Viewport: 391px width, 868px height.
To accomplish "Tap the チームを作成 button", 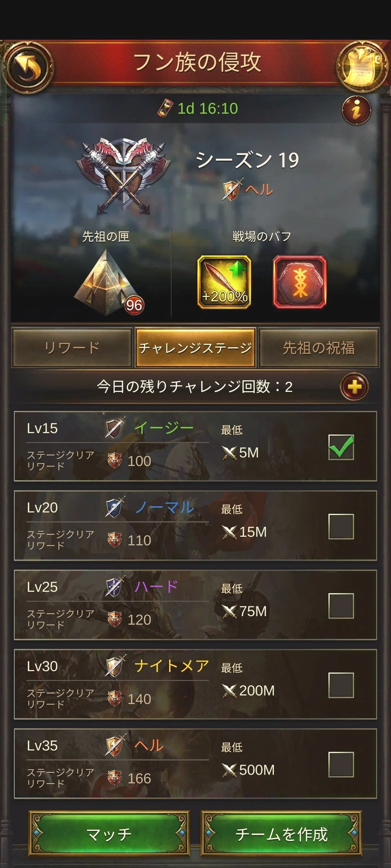I will coord(281,834).
